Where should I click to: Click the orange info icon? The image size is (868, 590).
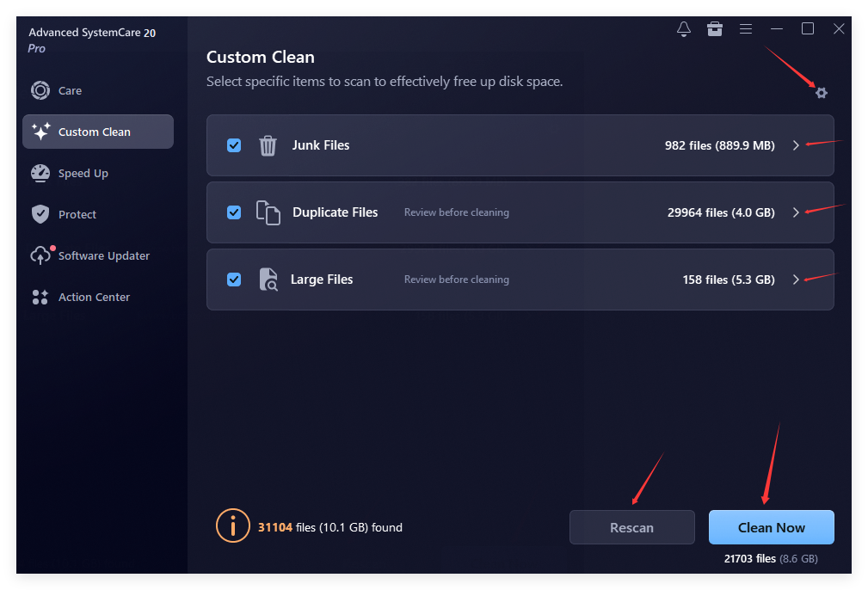pos(232,525)
